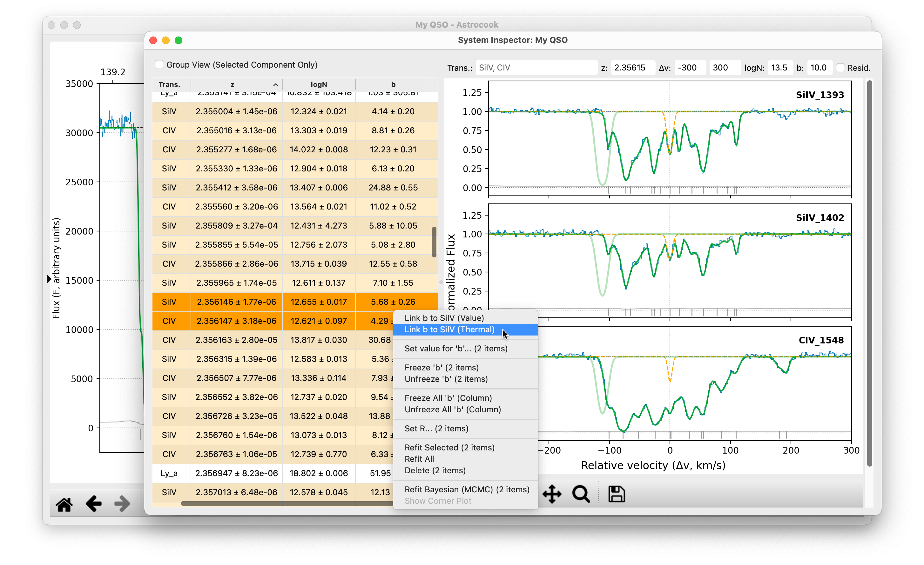Toggle the Resid. checkbox
924x565 pixels.
tap(840, 67)
